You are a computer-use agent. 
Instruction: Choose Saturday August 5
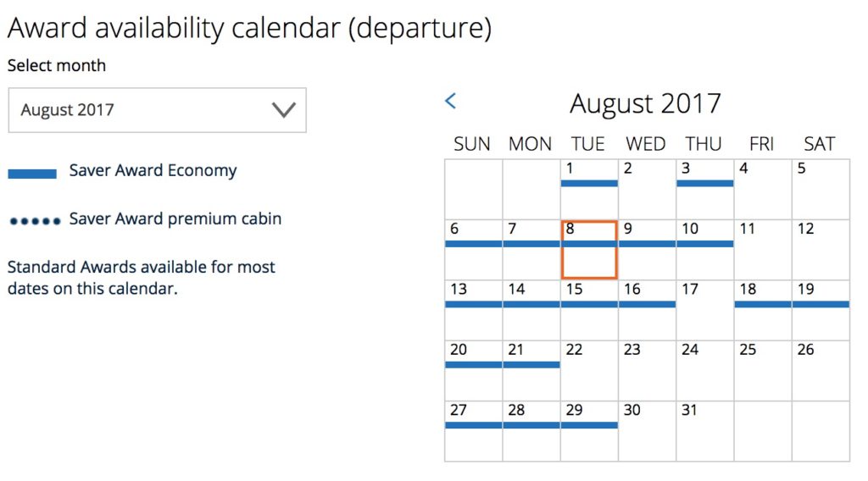(820, 189)
